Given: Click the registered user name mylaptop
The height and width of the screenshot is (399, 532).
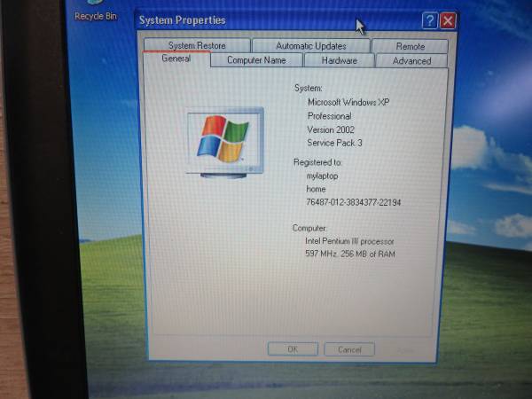Looking at the screenshot, I should [x=322, y=176].
